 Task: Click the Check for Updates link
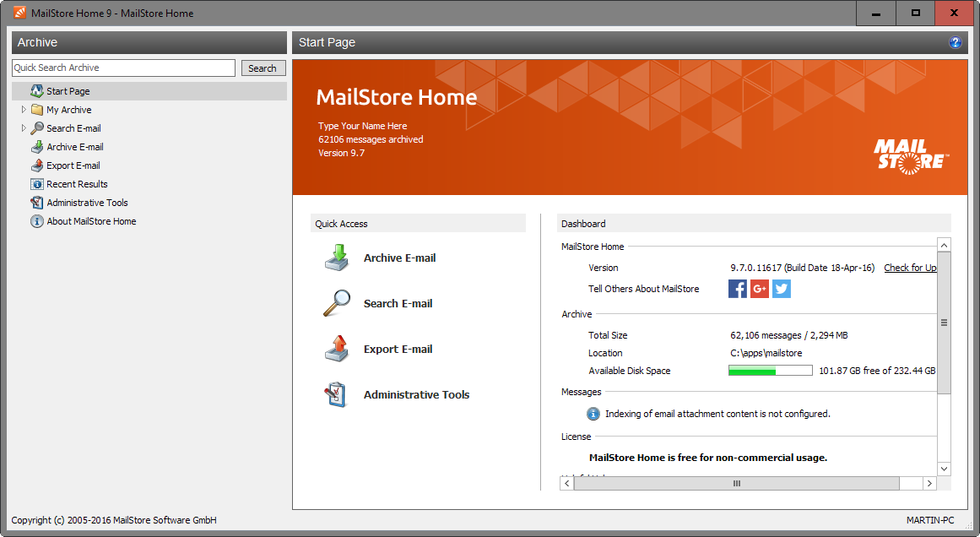tap(910, 268)
